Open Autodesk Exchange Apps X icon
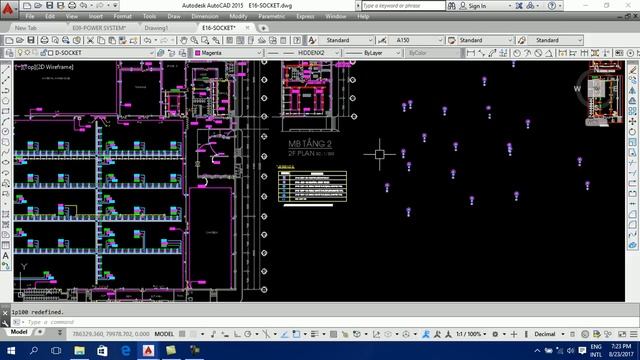The height and width of the screenshot is (360, 640). [519, 6]
